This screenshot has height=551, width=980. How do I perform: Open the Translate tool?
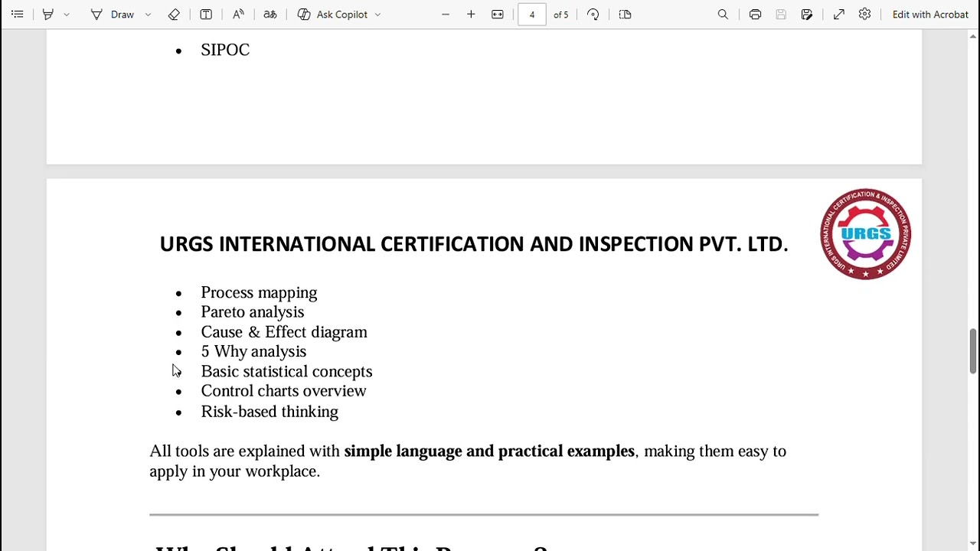[270, 15]
